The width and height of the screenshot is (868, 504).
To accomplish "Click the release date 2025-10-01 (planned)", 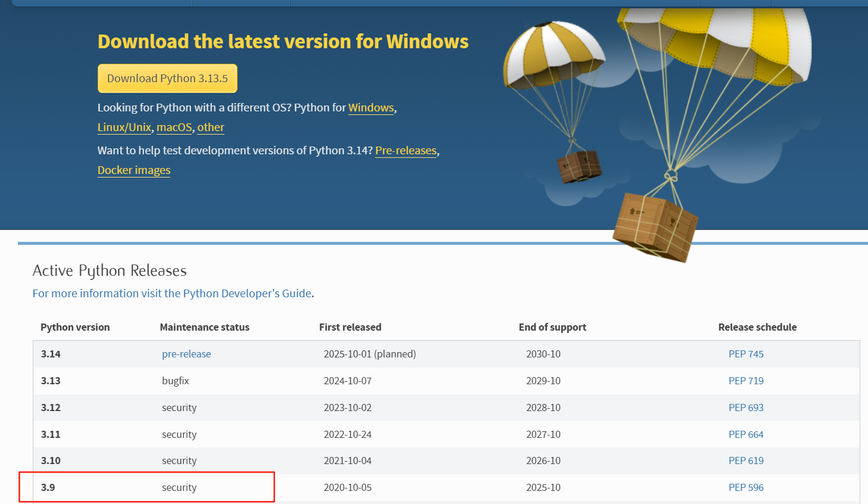I will coord(370,354).
